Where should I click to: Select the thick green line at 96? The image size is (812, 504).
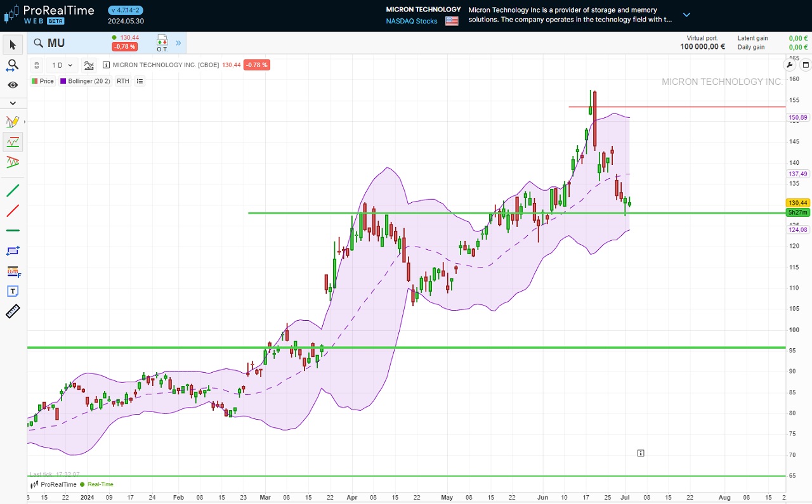[x=406, y=347]
